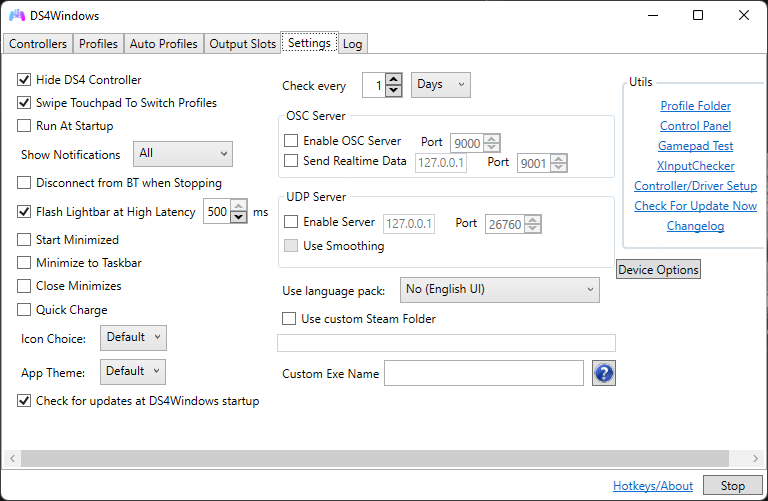Increase the Check every value with up arrow
This screenshot has height=501, width=768.
tap(394, 79)
